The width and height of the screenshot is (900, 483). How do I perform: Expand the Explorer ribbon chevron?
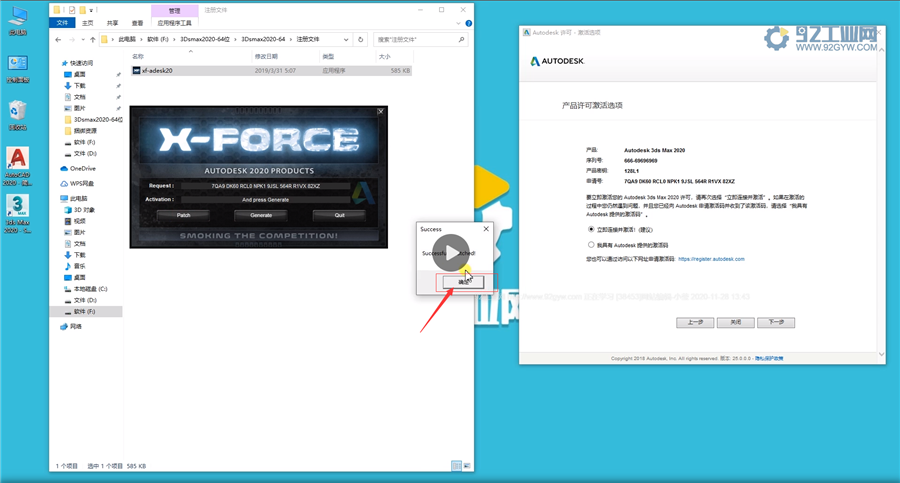[458, 23]
